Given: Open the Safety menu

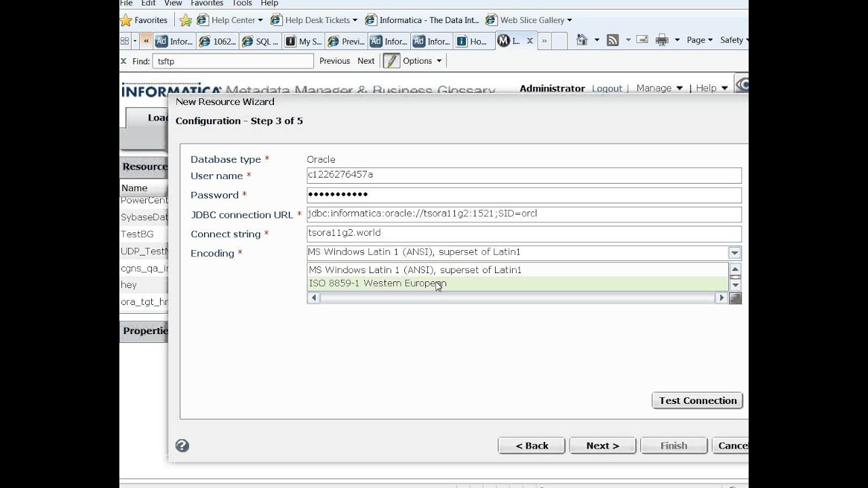Looking at the screenshot, I should [x=734, y=41].
